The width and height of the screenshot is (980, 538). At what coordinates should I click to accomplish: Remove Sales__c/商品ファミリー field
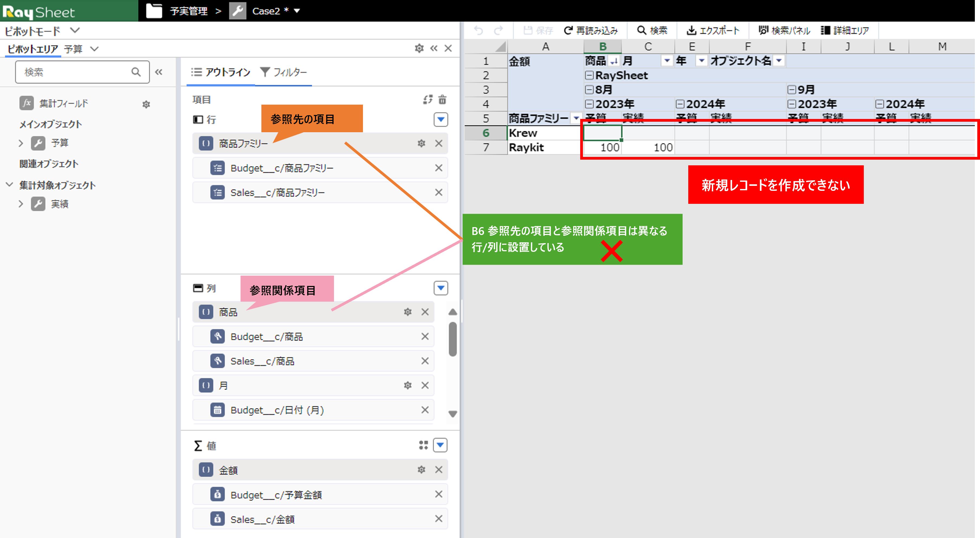point(439,192)
